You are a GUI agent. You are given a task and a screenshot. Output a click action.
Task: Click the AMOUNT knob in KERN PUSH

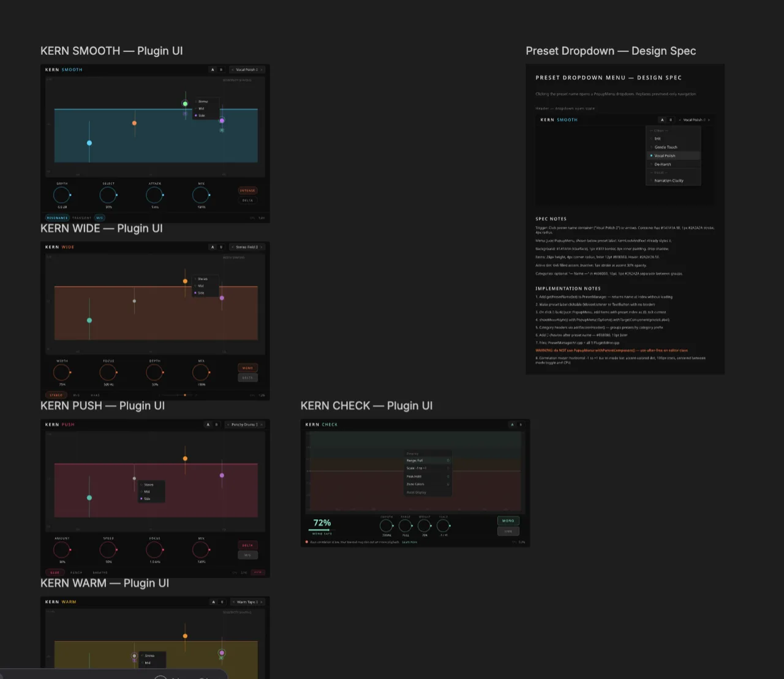(x=61, y=550)
